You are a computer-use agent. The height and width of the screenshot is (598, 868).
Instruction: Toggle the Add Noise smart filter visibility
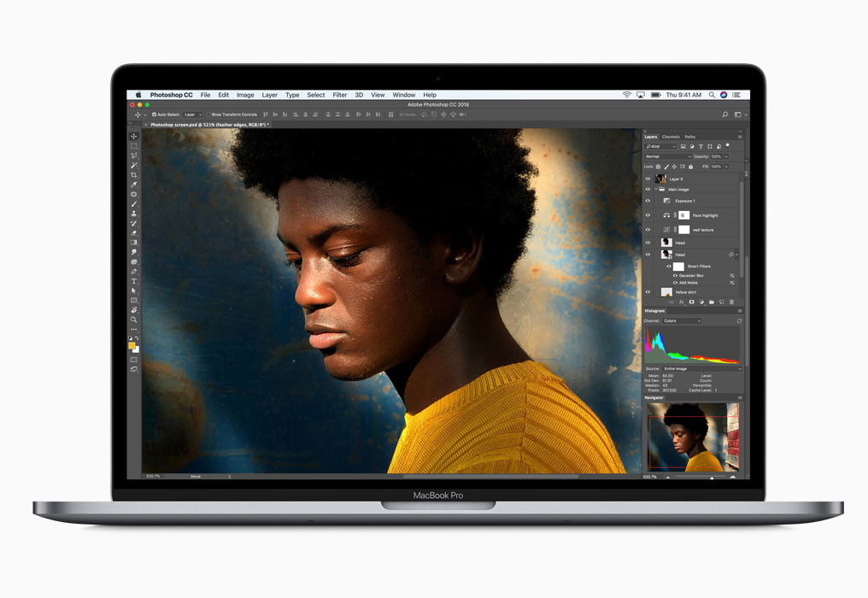(675, 283)
